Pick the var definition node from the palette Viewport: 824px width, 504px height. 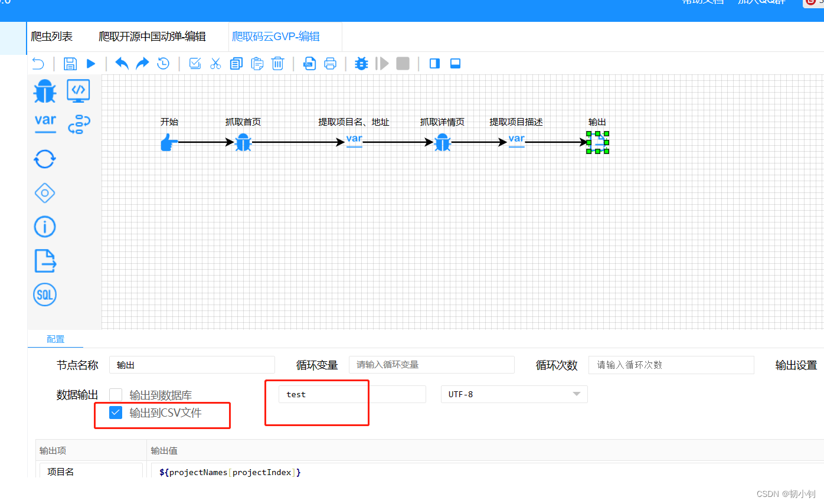click(45, 123)
